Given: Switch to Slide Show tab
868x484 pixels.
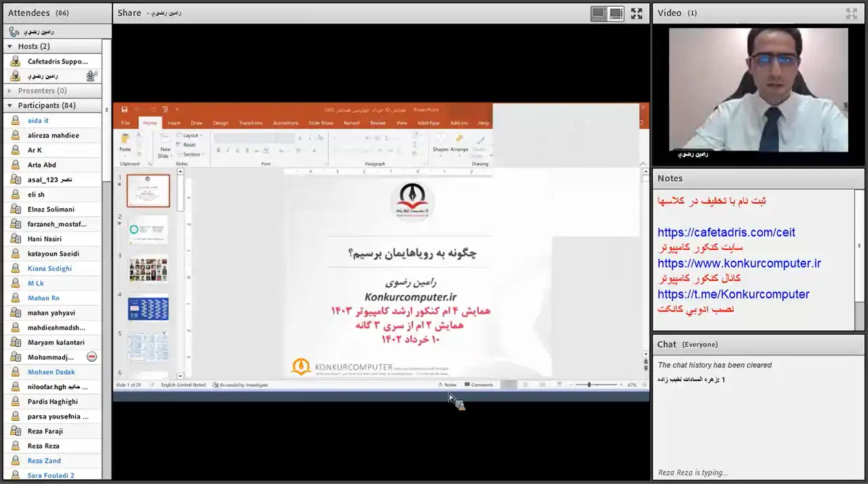Looking at the screenshot, I should point(320,123).
